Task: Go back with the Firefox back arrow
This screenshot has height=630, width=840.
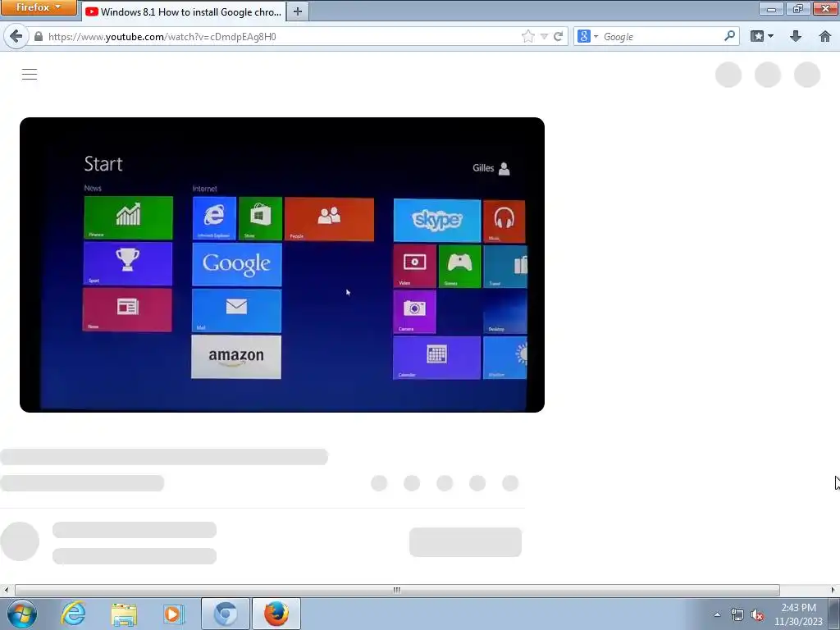Action: click(16, 36)
